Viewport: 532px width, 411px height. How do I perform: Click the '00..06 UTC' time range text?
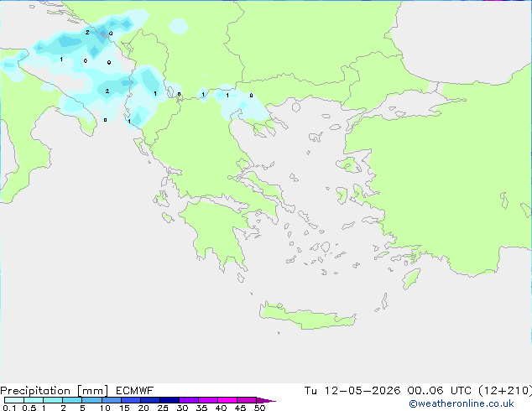pos(439,391)
